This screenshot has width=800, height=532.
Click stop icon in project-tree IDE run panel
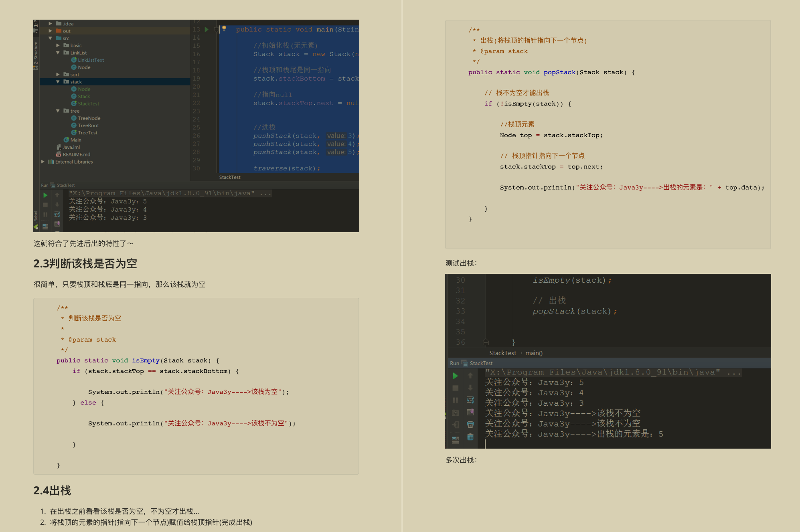point(45,205)
